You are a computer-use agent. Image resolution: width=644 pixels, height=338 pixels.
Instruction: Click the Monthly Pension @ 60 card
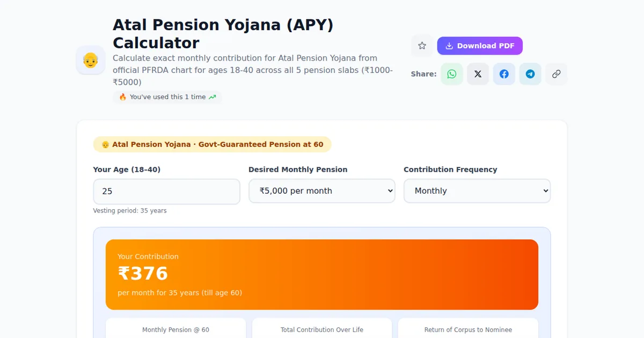coord(175,328)
